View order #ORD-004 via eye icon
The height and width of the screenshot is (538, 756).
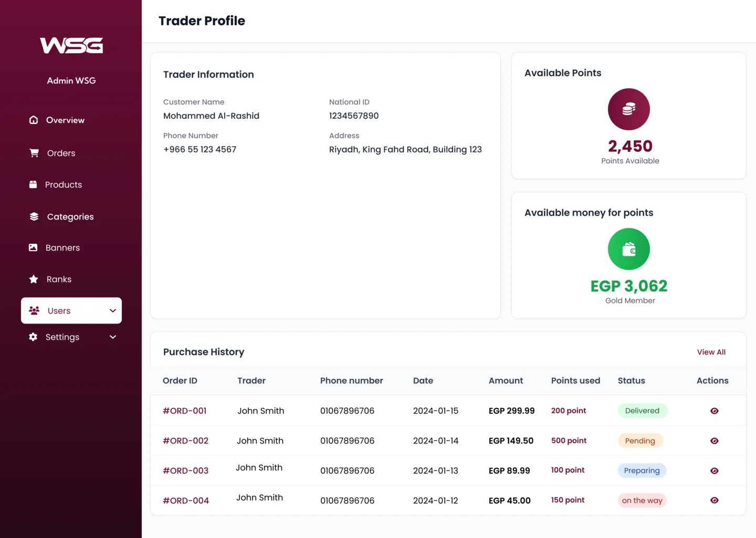click(x=715, y=500)
